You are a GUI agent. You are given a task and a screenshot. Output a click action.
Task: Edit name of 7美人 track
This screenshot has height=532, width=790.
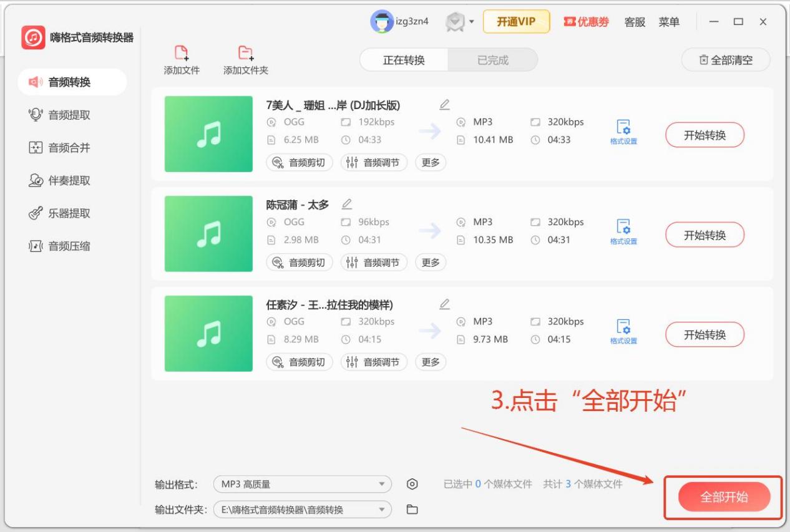pos(444,104)
